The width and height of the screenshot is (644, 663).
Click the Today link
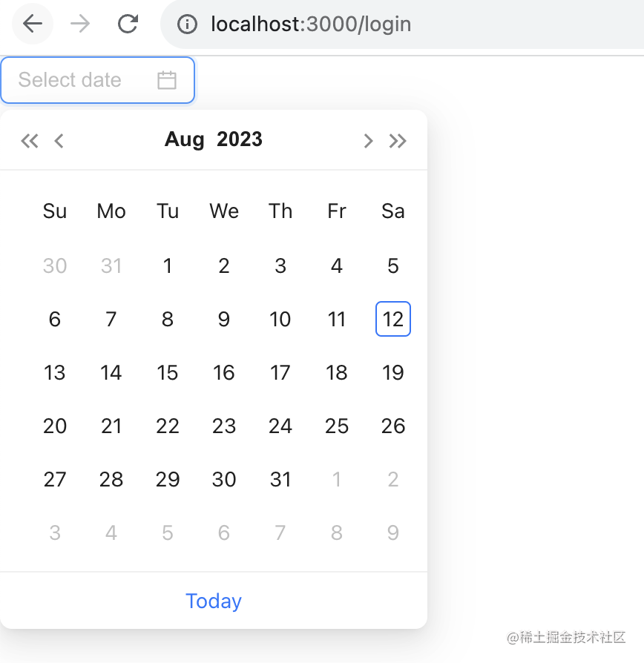214,601
